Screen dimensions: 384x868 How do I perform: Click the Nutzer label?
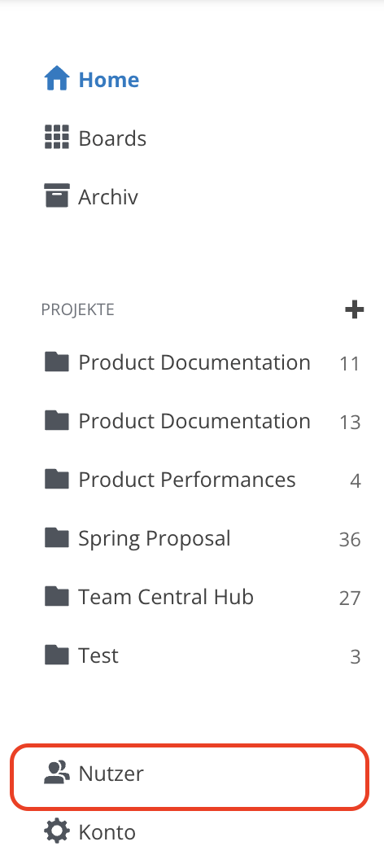(x=111, y=774)
